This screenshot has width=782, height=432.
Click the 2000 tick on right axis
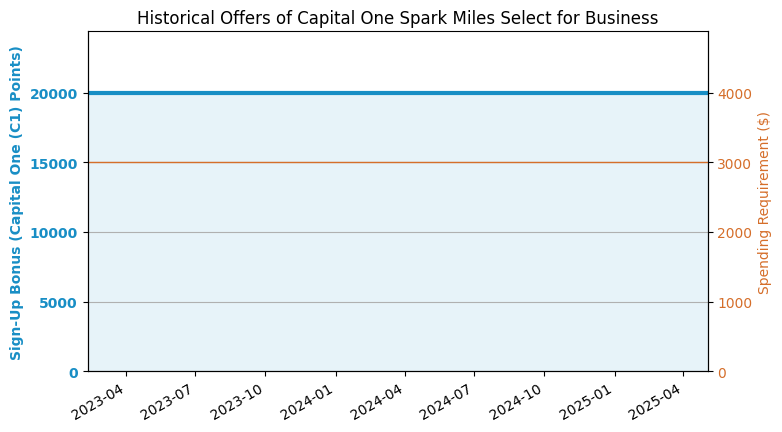click(x=732, y=233)
